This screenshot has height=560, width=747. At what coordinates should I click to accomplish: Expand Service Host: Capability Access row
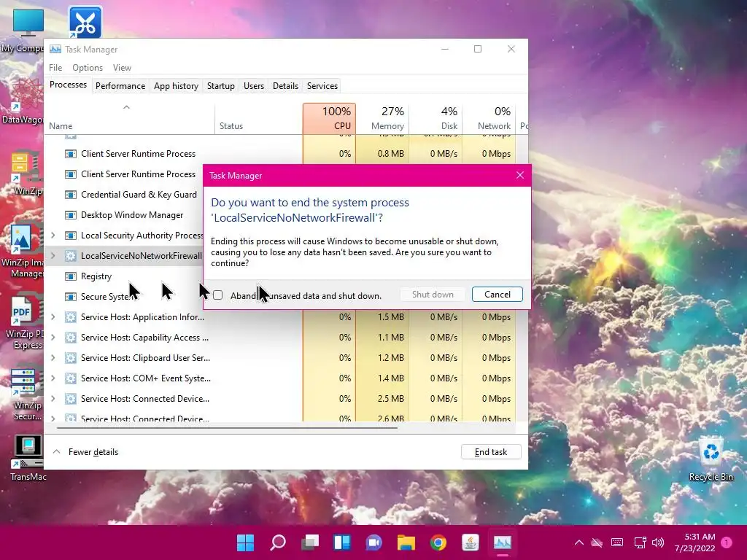53,337
